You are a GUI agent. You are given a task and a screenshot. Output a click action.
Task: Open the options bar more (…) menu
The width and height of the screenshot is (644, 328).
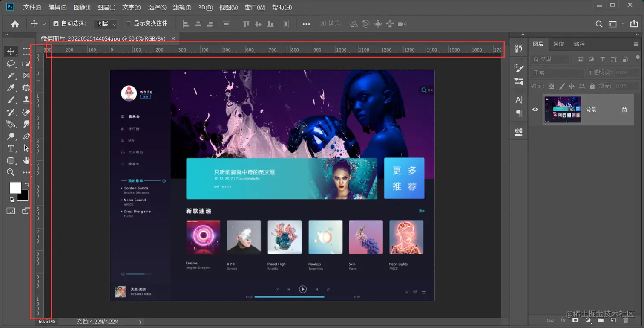(306, 24)
